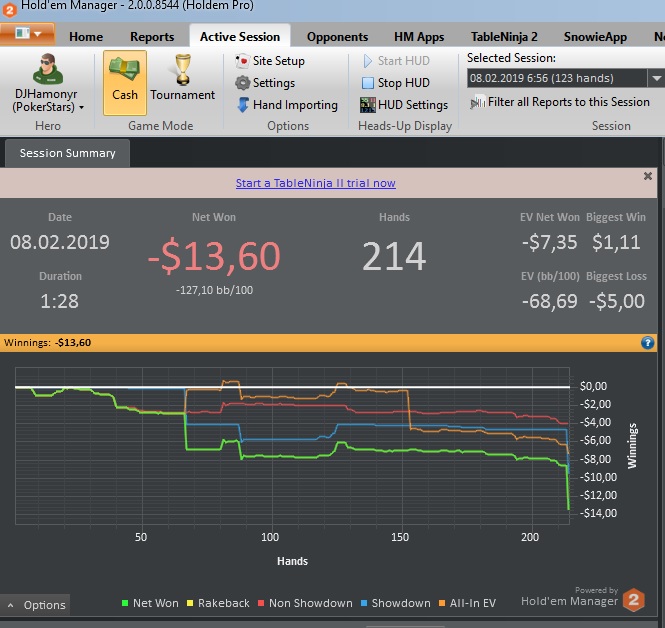Click Stop HUD
This screenshot has width=665, height=628.
pos(395,83)
